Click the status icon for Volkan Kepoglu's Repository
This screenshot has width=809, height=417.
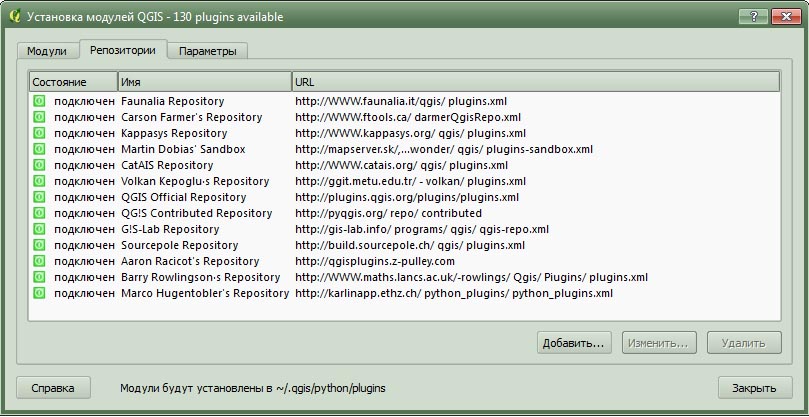click(x=39, y=181)
